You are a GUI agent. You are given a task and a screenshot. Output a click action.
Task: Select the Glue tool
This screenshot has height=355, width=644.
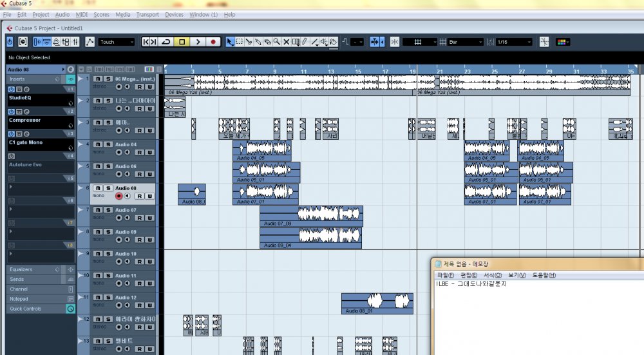(258, 42)
